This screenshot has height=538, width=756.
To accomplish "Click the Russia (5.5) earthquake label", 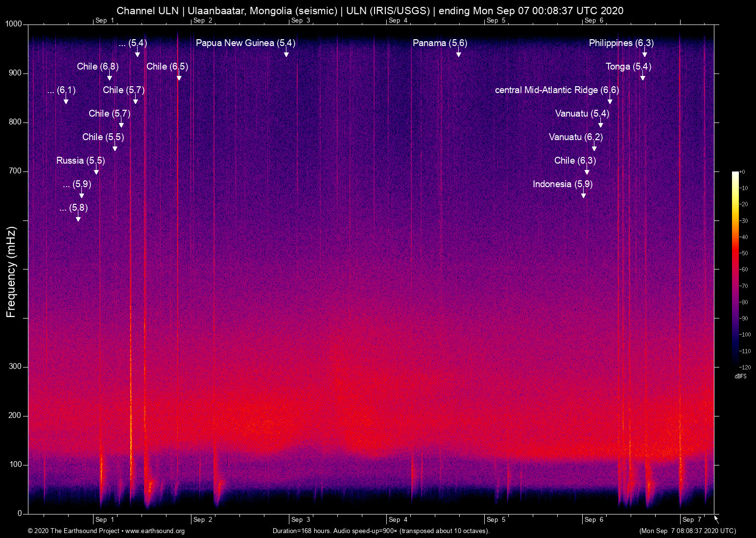I will 80,160.
